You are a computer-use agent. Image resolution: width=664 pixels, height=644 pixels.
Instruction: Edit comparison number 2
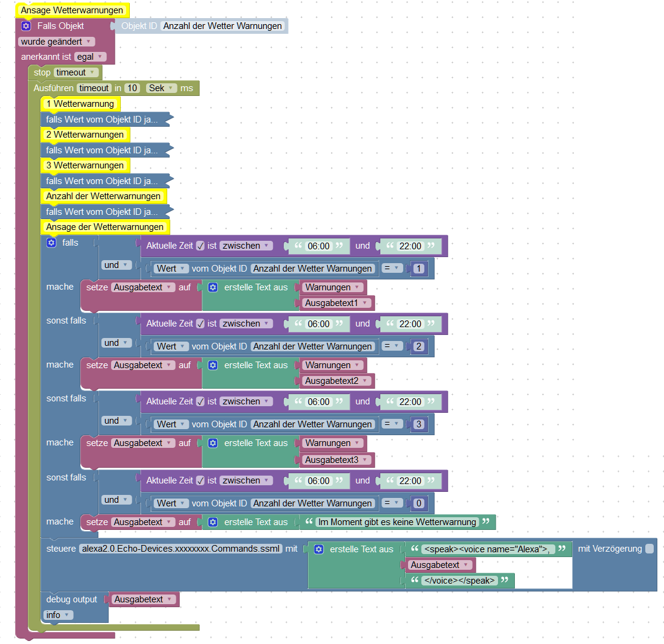point(419,346)
